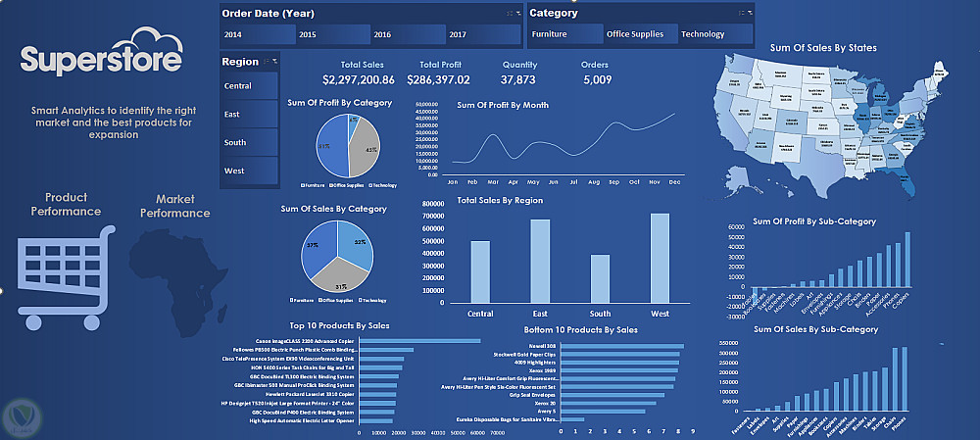This screenshot has height=440, width=980.
Task: Click the Newell 308 product label
Action: point(543,345)
